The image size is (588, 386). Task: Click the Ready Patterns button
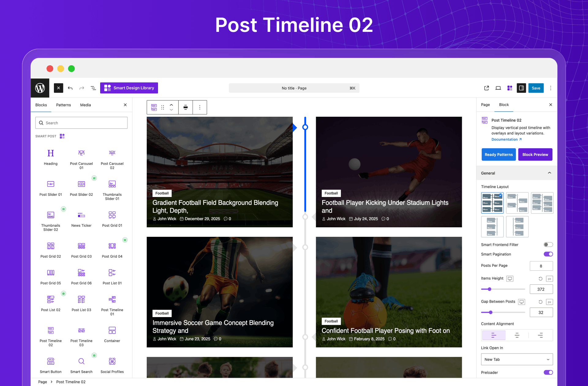[499, 154]
